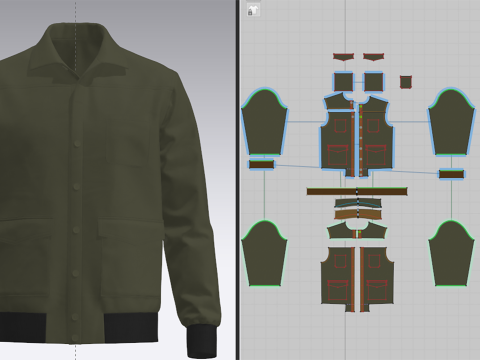Select the green curved collar stand piece
Viewport: 480px width, 360px height.
(358, 203)
